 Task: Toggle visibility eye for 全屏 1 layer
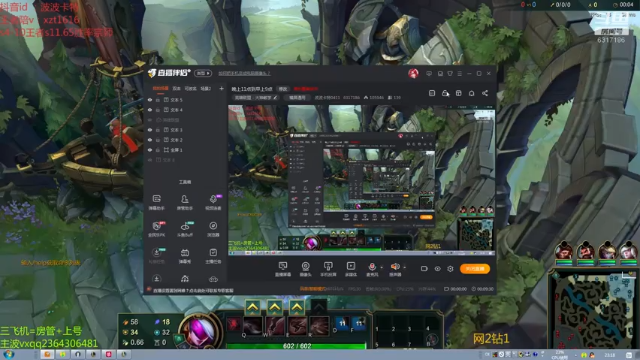[x=150, y=150]
